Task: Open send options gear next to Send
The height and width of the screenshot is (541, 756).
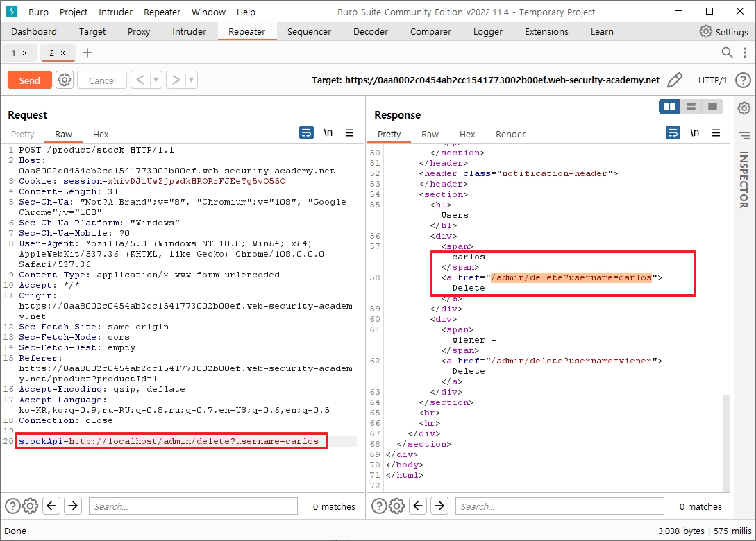Action: click(64, 80)
